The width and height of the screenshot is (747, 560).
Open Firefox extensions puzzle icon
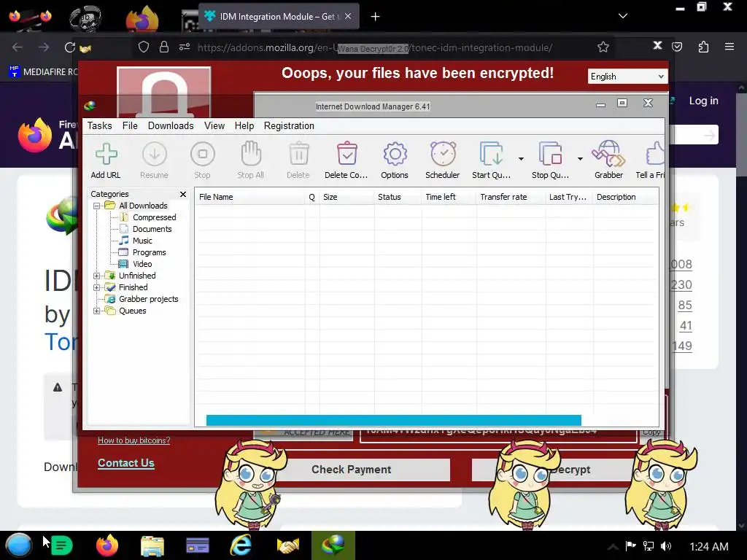[703, 47]
